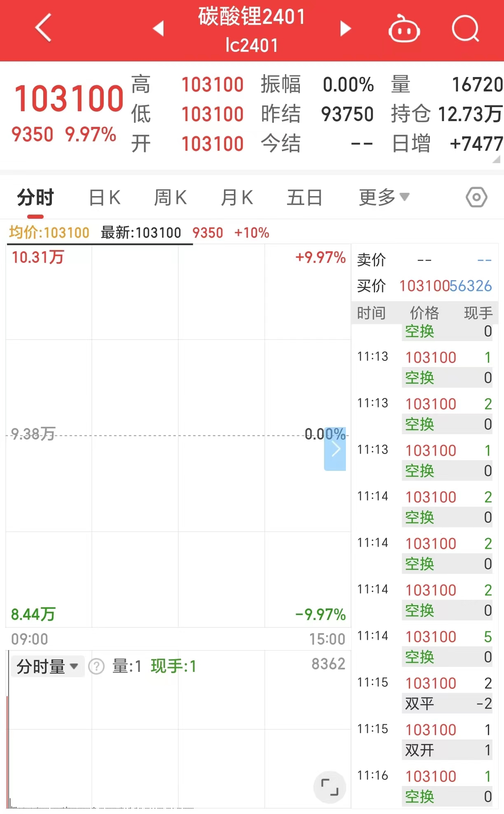Open the robot assistant icon
The height and width of the screenshot is (814, 504).
click(404, 28)
